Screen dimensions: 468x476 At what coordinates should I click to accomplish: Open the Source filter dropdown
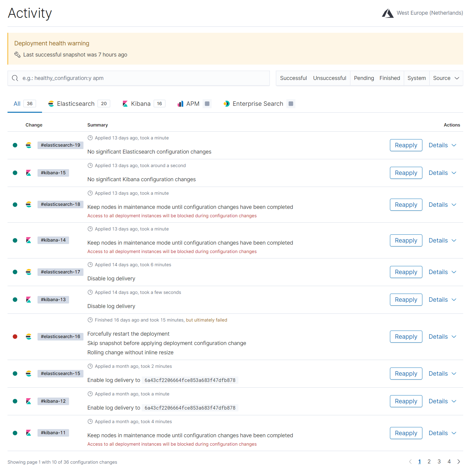pyautogui.click(x=446, y=78)
